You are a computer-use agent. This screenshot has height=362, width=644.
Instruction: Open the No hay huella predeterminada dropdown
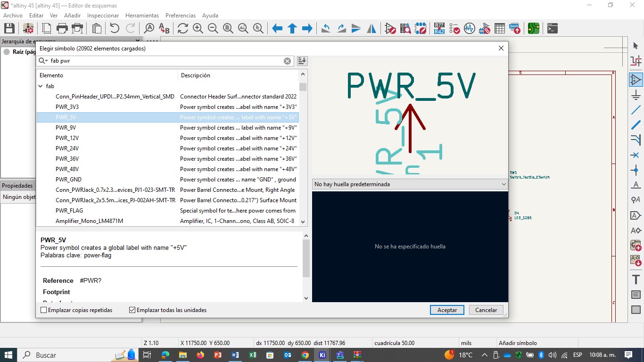coord(410,184)
